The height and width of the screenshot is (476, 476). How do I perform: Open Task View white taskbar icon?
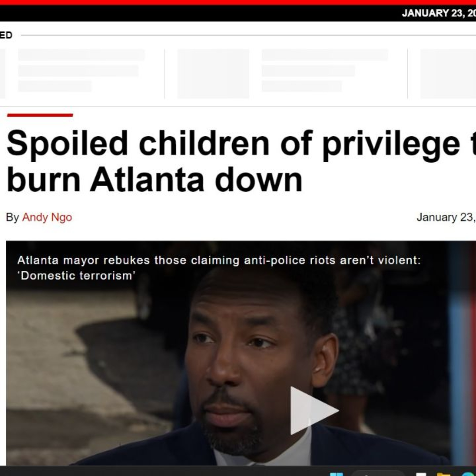click(421, 475)
